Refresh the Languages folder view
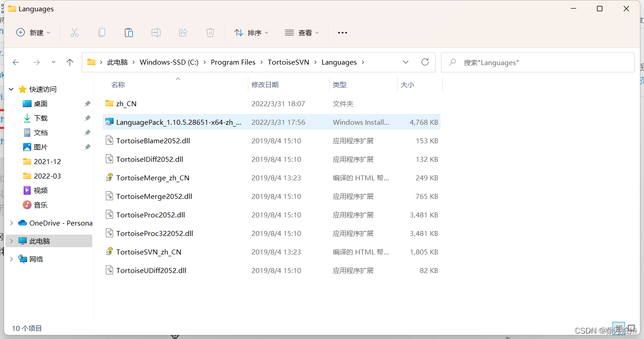 tap(425, 62)
